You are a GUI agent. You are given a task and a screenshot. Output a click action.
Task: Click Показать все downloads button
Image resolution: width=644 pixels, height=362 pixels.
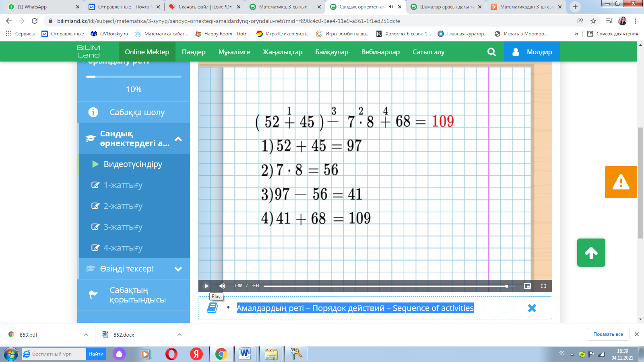(608, 334)
